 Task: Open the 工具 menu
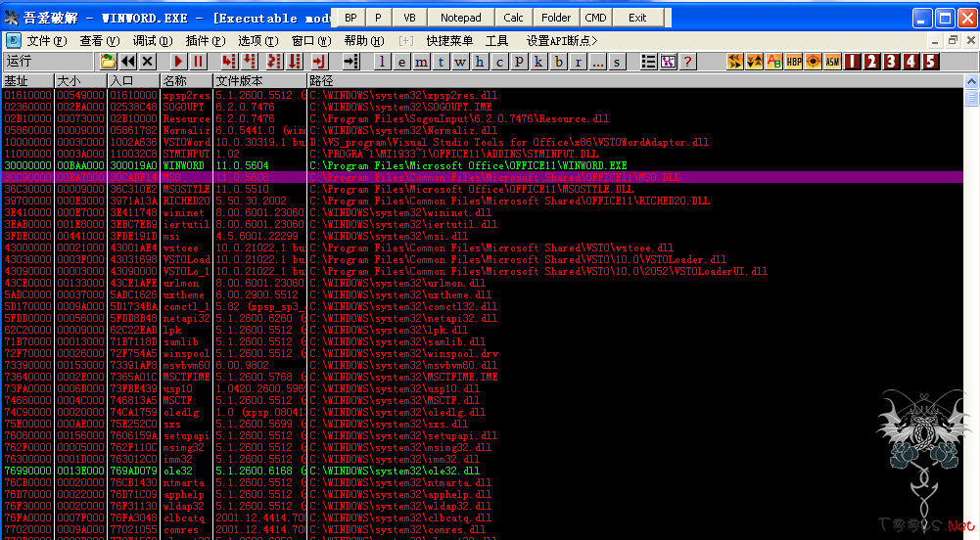pyautogui.click(x=497, y=41)
